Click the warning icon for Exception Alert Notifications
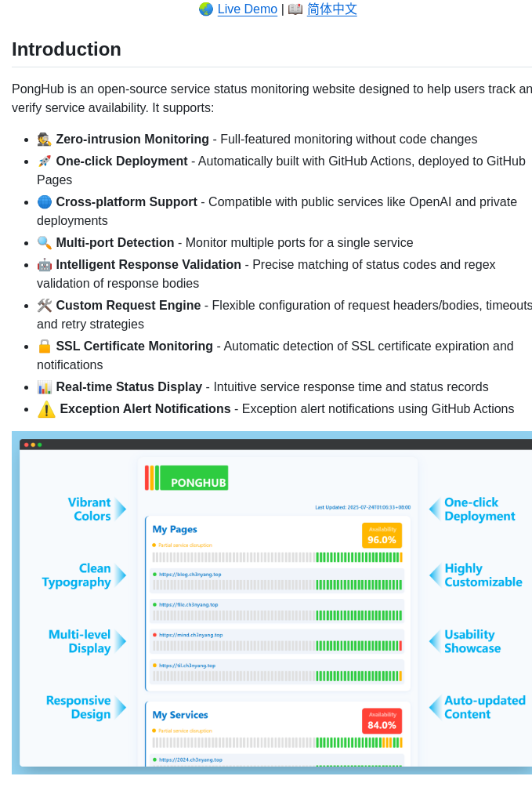Screen dimensions: 532x787 point(47,409)
